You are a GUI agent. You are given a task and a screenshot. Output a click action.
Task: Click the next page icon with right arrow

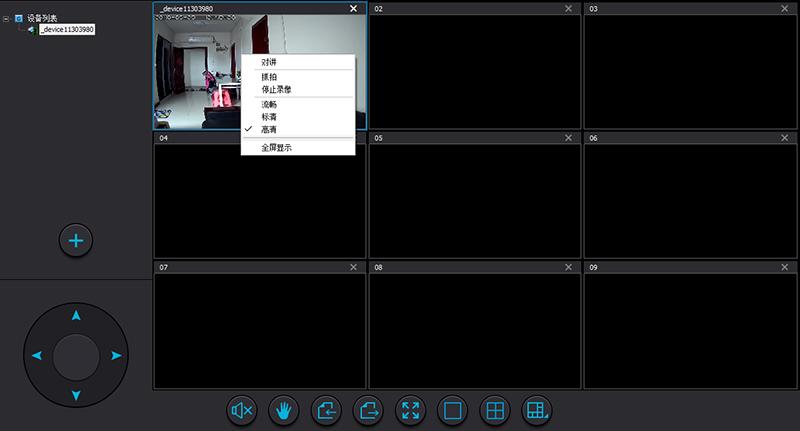pyautogui.click(x=368, y=411)
